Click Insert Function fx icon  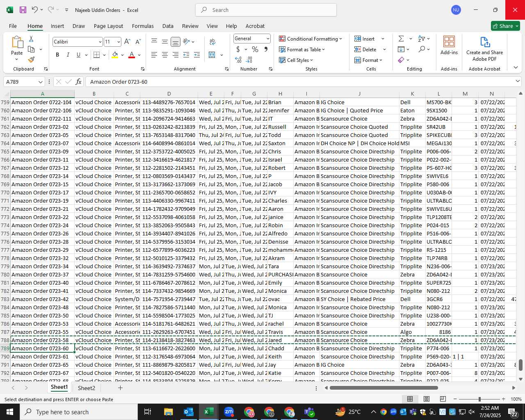[x=79, y=82]
